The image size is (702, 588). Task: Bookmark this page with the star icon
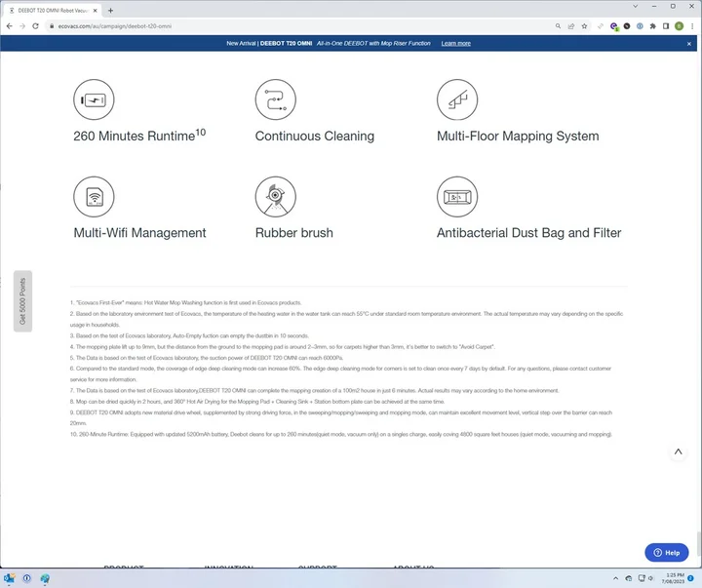586,26
